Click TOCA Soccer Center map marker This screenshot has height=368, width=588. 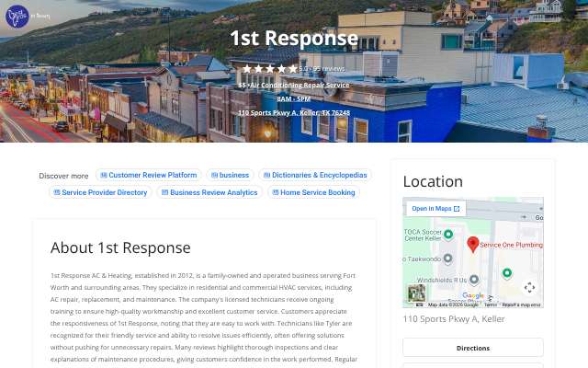click(448, 235)
